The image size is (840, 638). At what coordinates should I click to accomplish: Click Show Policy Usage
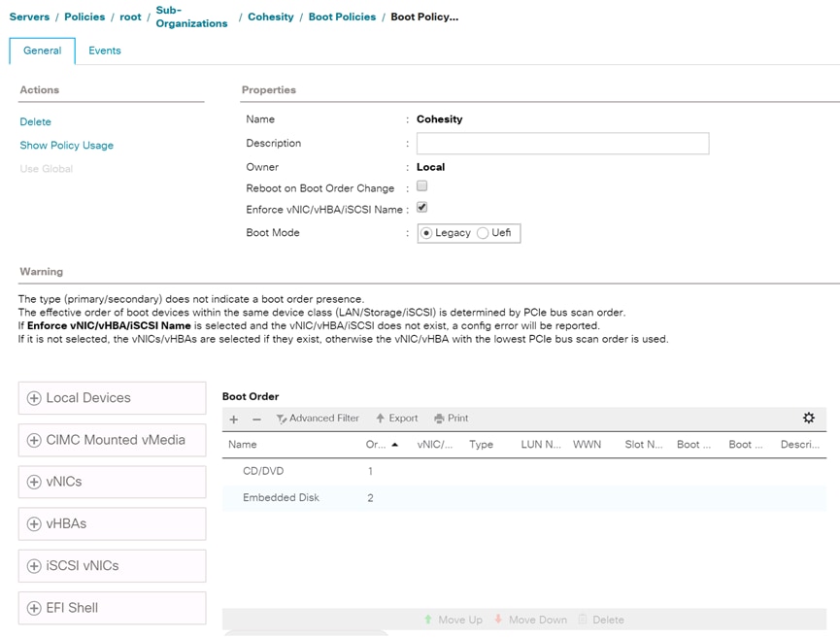pos(66,144)
